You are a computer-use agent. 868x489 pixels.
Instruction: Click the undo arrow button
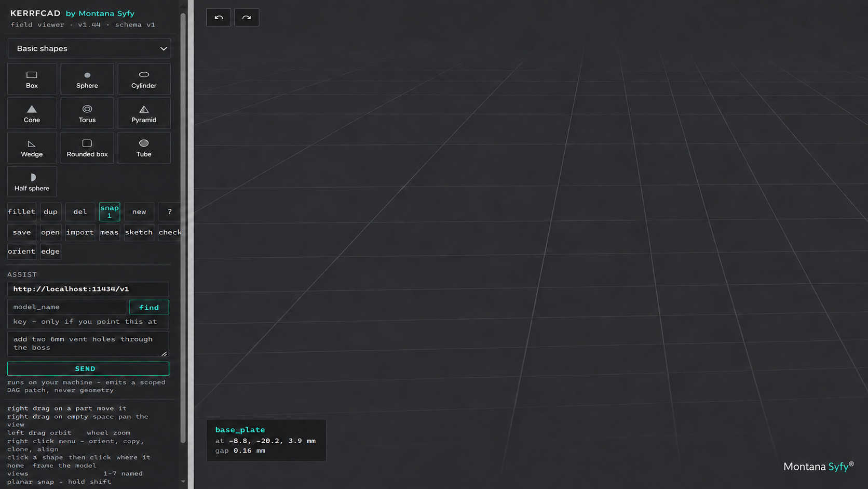(219, 17)
